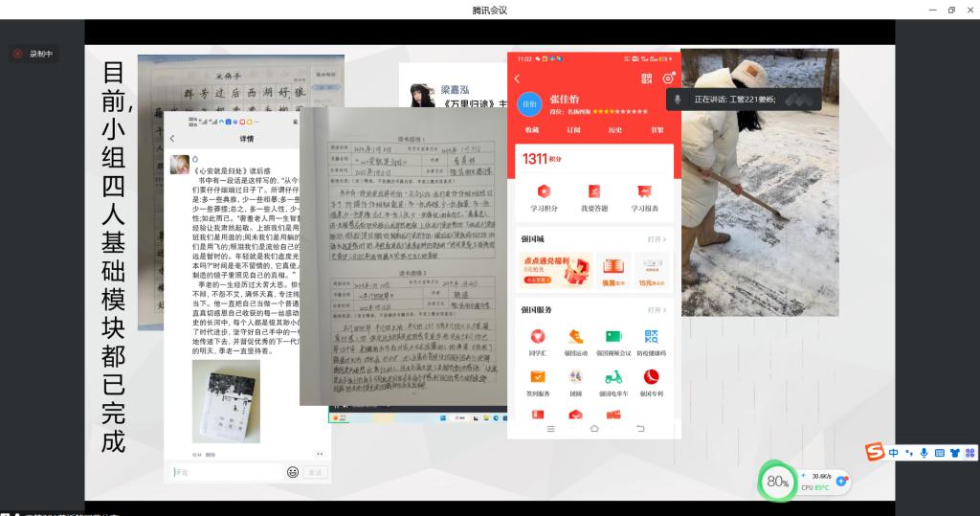Open Sogou voice input microphone

(924, 453)
